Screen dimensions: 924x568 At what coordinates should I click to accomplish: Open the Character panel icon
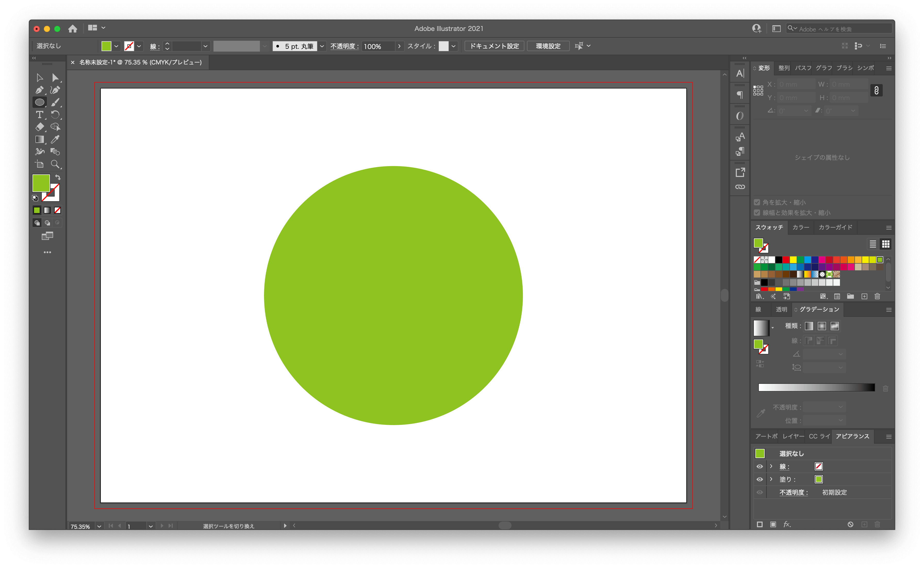[x=740, y=74]
